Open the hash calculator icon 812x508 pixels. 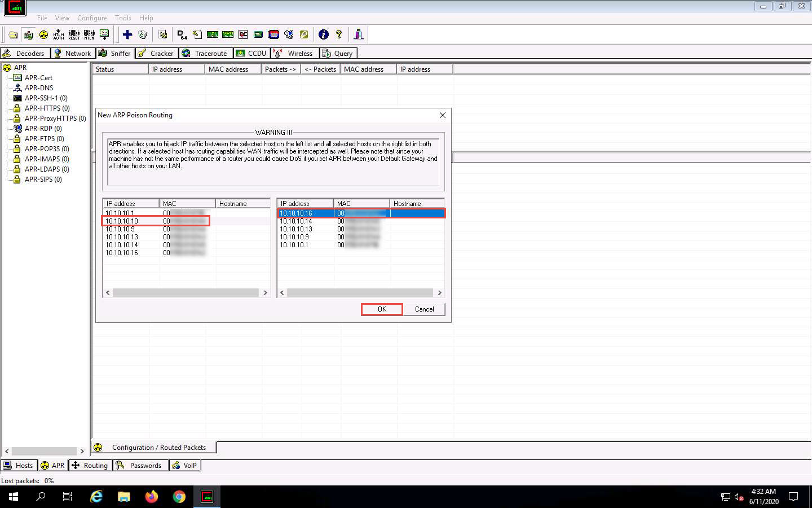(x=258, y=35)
